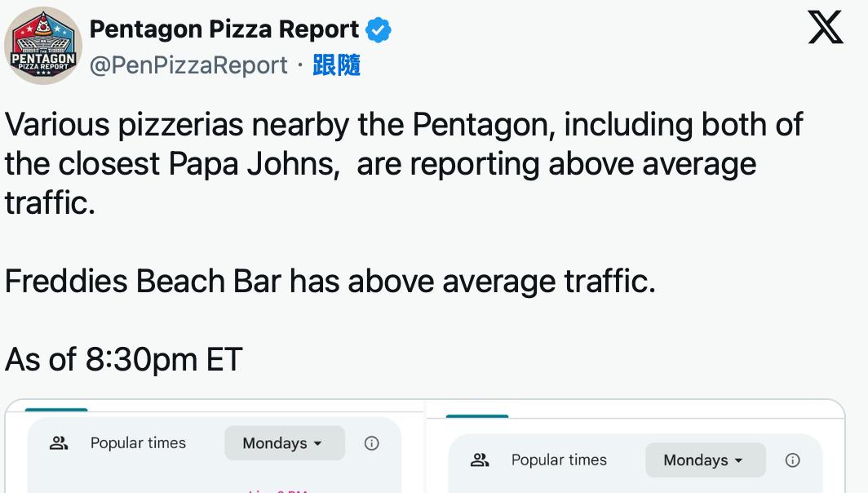Open info icon in right Popular times card

(792, 460)
